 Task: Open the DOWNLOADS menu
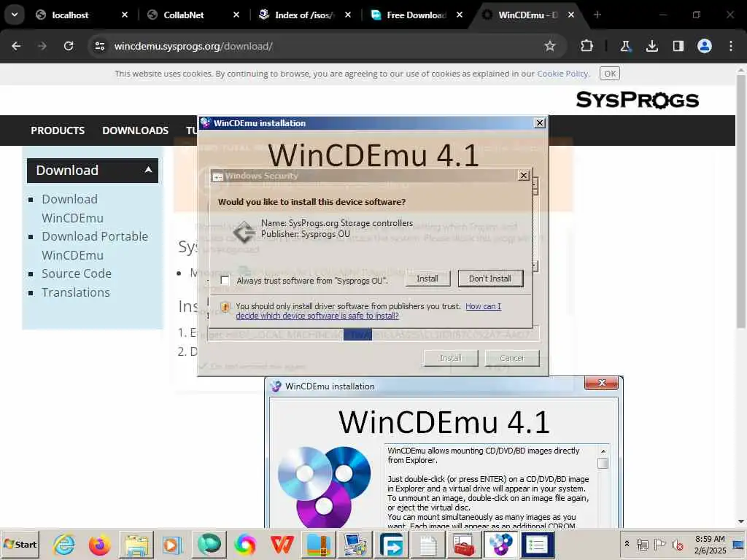tap(135, 131)
